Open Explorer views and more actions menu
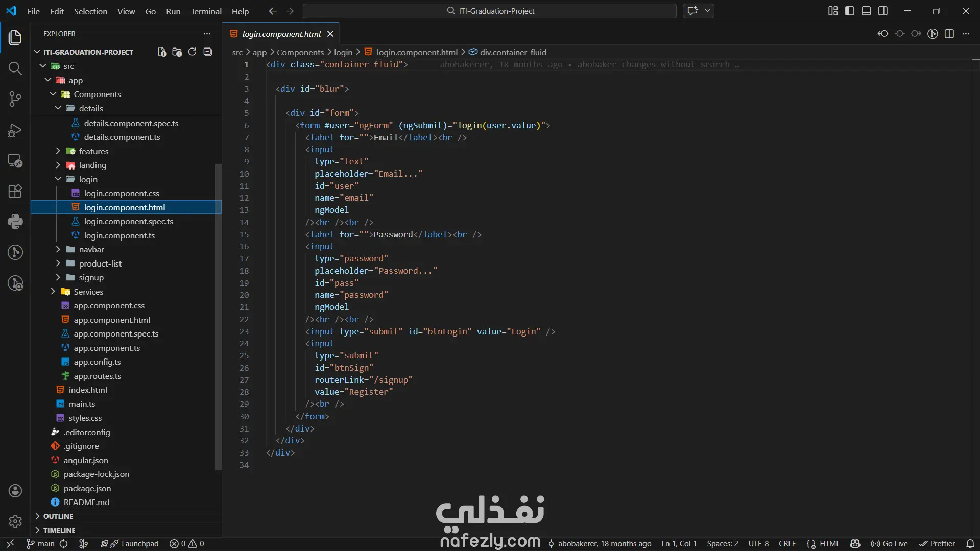This screenshot has width=980, height=551. point(207,34)
